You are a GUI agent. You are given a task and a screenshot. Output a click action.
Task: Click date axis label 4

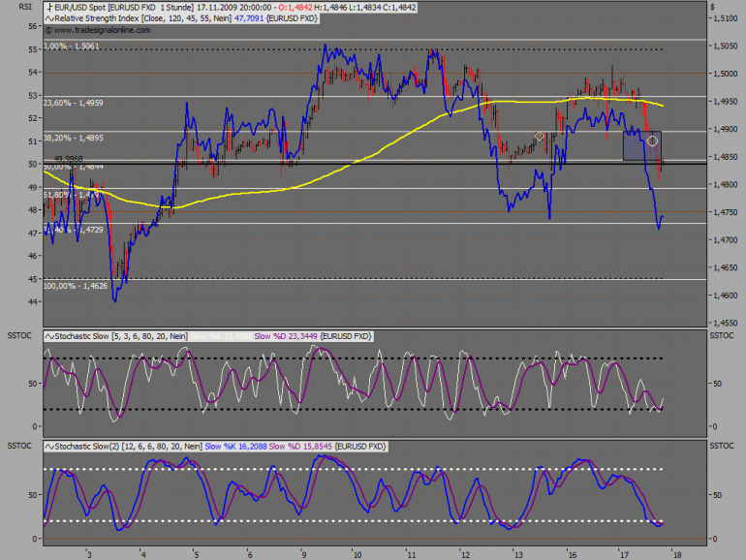click(143, 555)
